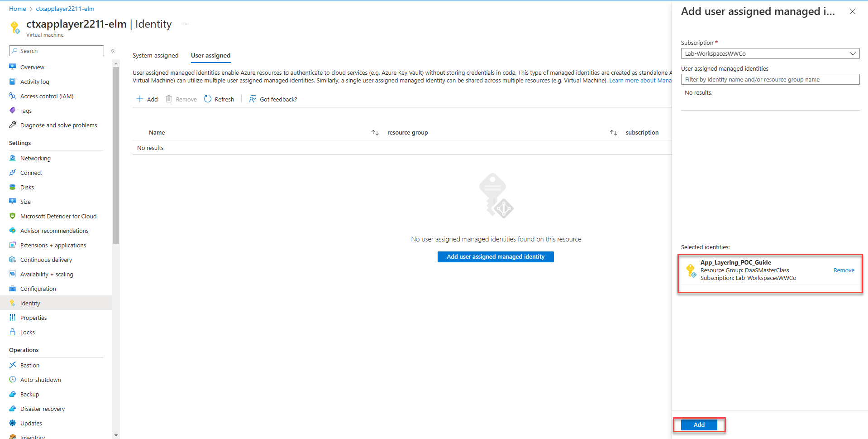Click the Disaster recovery icon
Screen dimensions: 868x439
pos(13,409)
